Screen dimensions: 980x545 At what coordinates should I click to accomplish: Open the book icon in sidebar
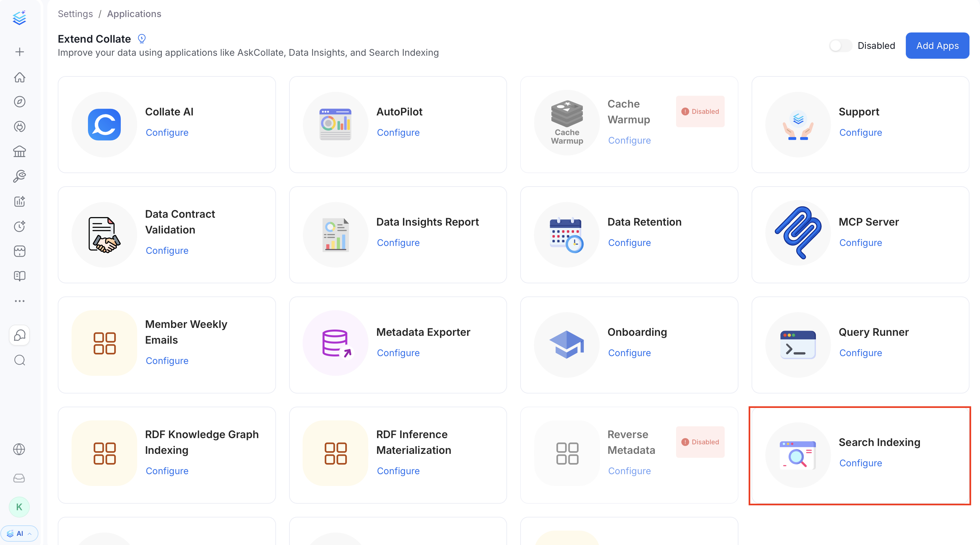pos(19,276)
